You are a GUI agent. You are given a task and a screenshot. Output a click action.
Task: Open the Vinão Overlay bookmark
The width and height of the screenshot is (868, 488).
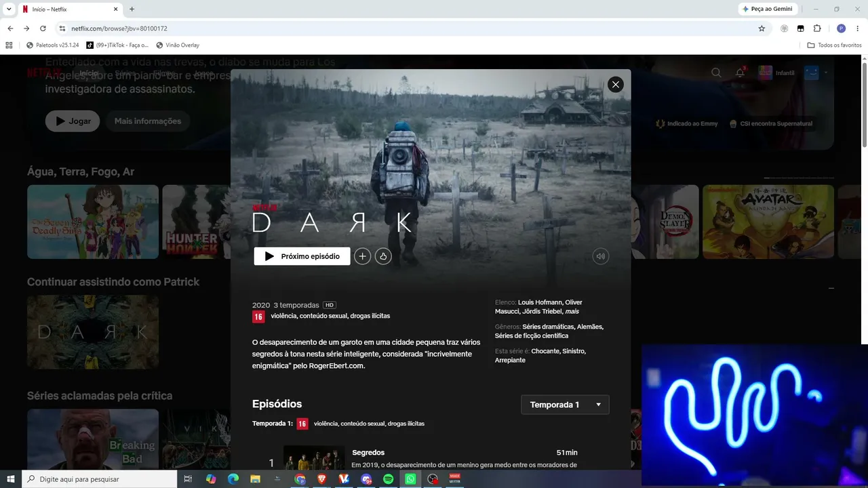pyautogui.click(x=178, y=45)
